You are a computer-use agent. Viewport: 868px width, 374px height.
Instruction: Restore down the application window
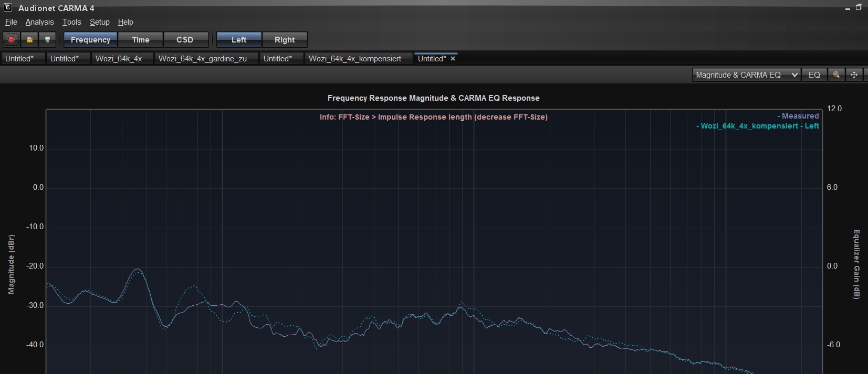pos(859,7)
